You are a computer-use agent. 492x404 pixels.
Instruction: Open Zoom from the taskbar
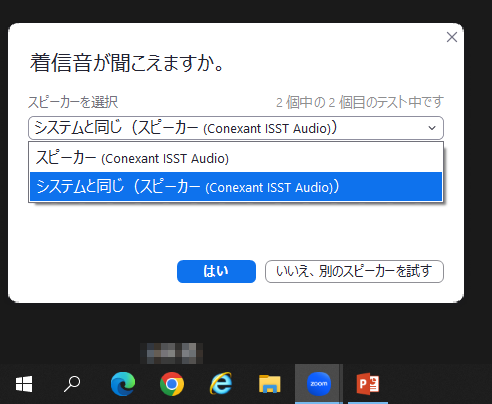click(319, 384)
